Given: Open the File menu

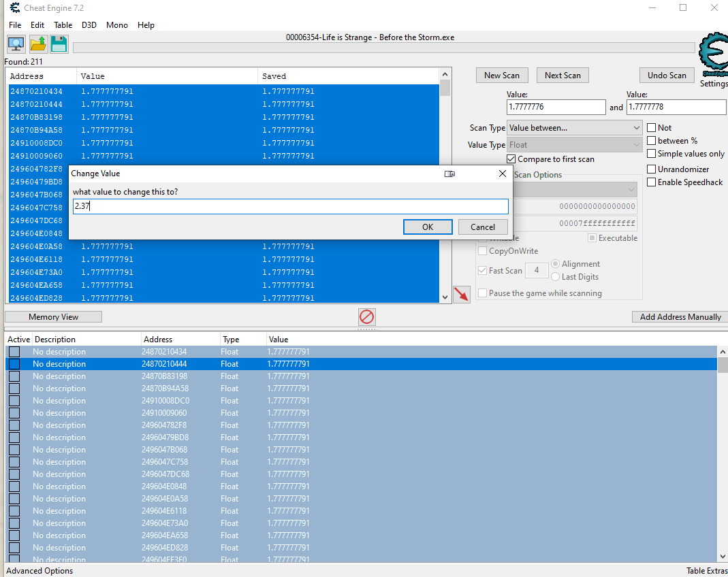Looking at the screenshot, I should pyautogui.click(x=15, y=25).
